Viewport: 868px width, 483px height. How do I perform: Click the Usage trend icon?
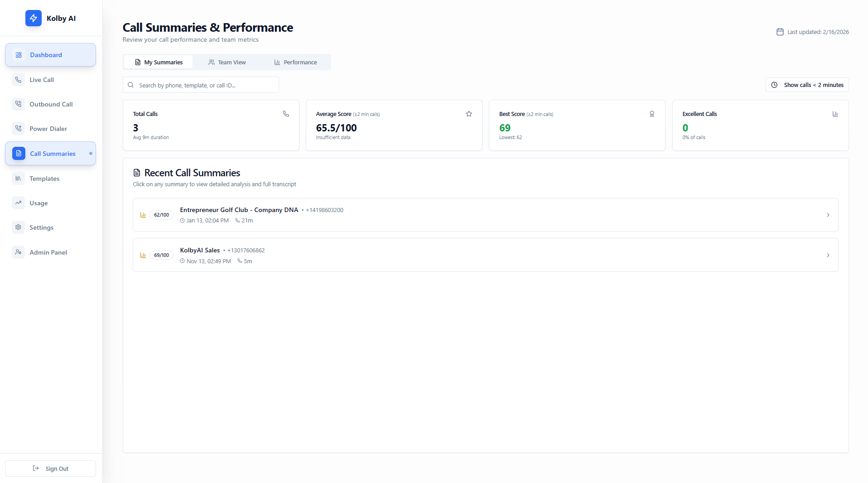click(x=18, y=203)
